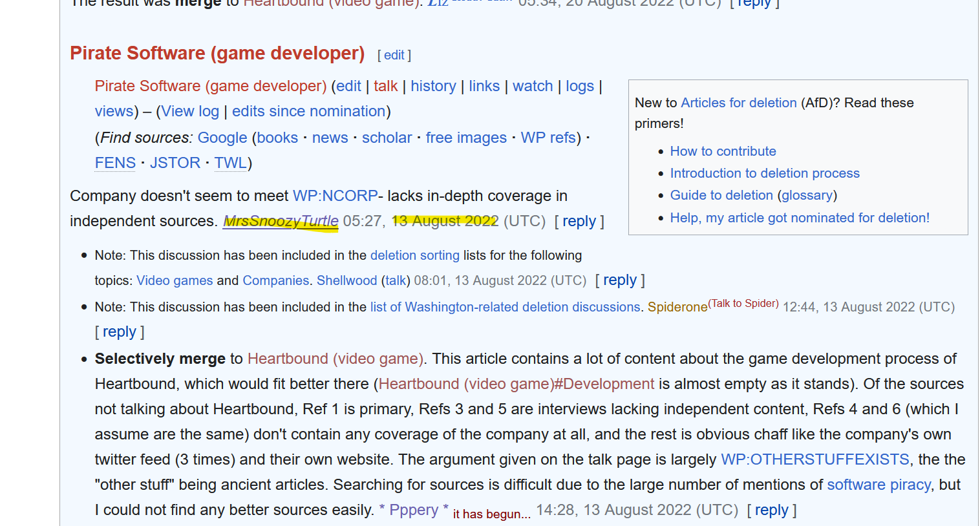Viewport: 980px width, 526px height.
Task: Open 'How to contribute' primer link
Action: pos(723,151)
